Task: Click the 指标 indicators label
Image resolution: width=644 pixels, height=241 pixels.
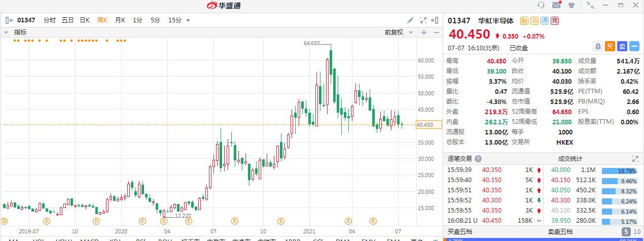Action: click(x=20, y=32)
